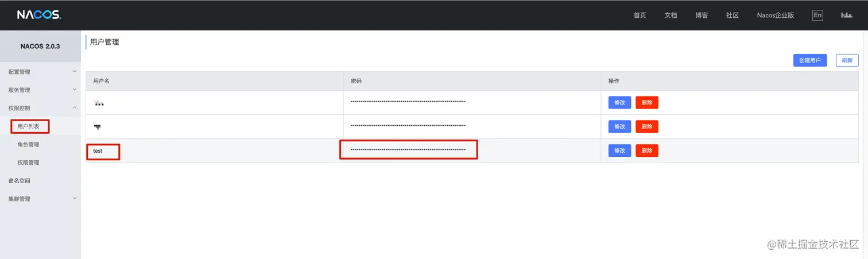Expand the 集群管理 sidebar section
The image size is (868, 259).
[40, 199]
